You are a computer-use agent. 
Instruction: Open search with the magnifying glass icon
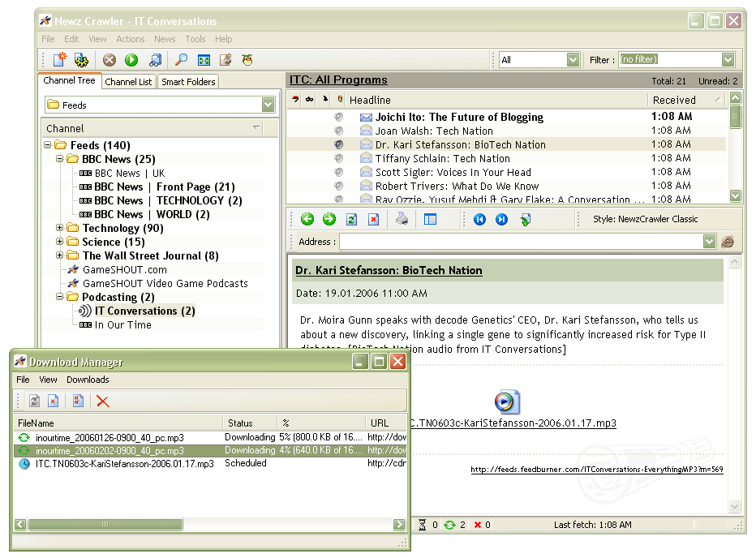[181, 60]
